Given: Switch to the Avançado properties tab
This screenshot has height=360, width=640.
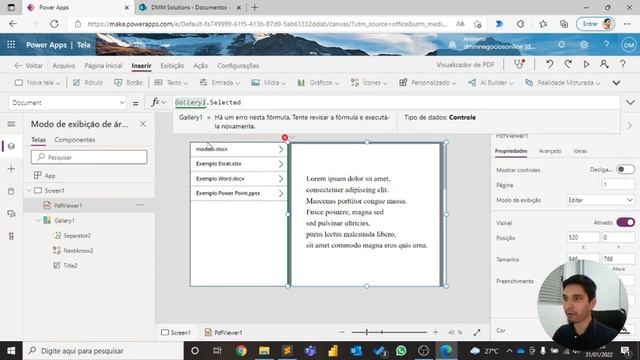Looking at the screenshot, I should [550, 151].
